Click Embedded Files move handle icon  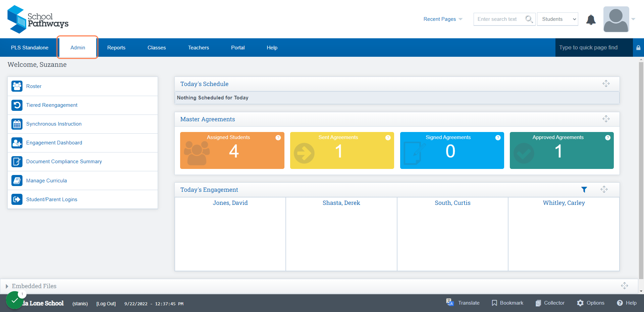click(625, 286)
